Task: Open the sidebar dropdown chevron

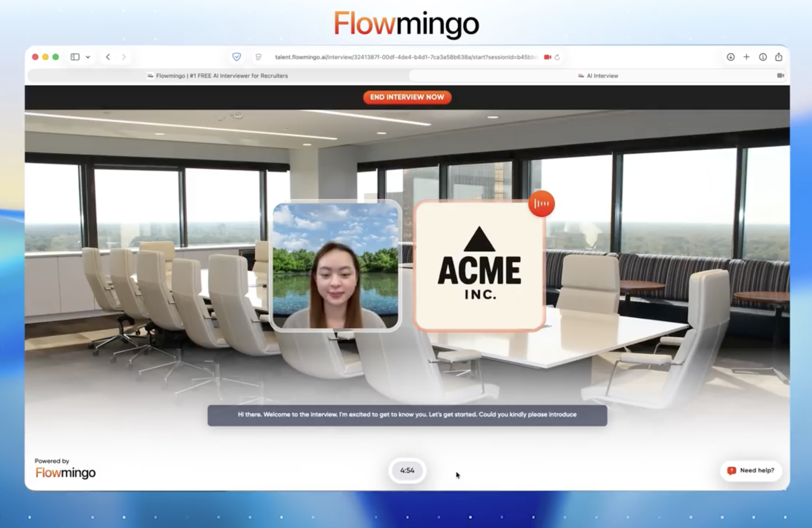Action: coord(87,57)
